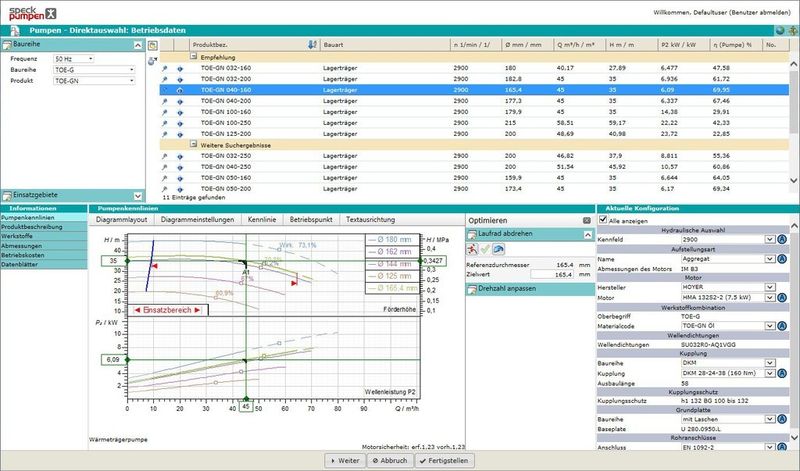The height and width of the screenshot is (471, 800).
Task: Open the Diagrammlayout tab
Action: tap(121, 219)
